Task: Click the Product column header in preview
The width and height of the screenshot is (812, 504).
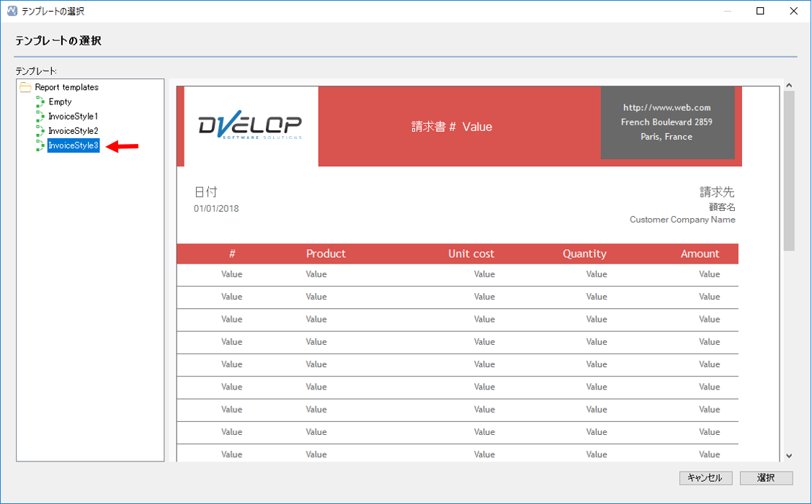Action: 326,254
